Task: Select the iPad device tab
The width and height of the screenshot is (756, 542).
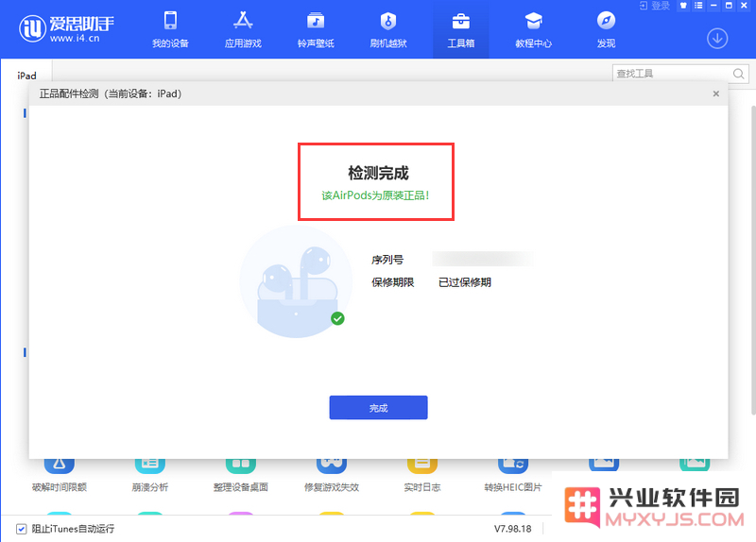Action: 26,76
